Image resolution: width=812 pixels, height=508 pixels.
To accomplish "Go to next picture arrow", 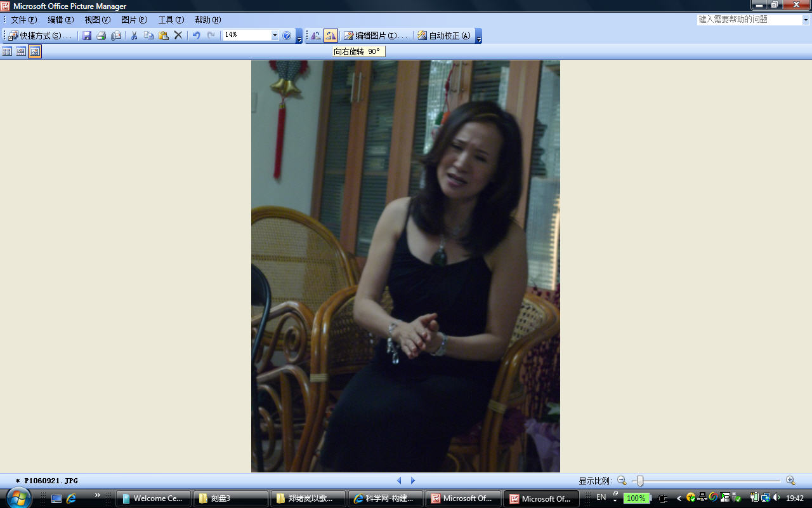I will coord(413,481).
